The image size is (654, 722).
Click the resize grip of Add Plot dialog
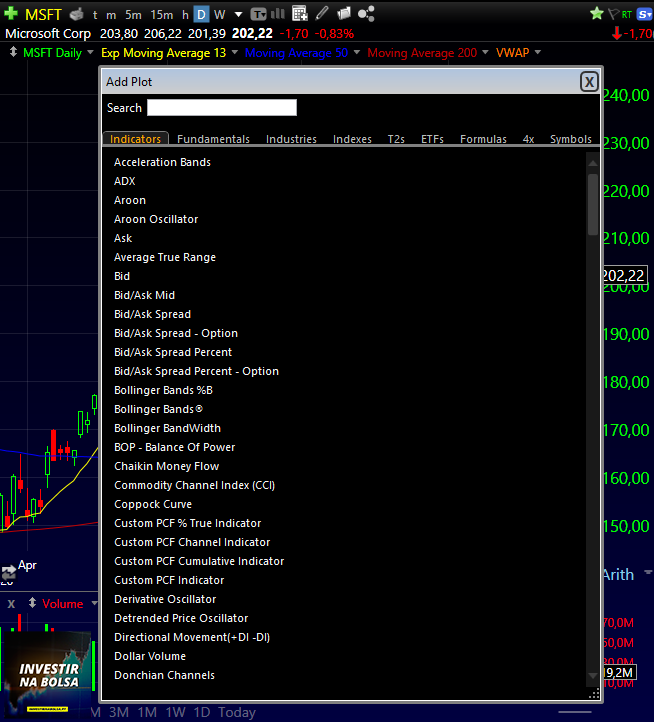click(x=594, y=694)
